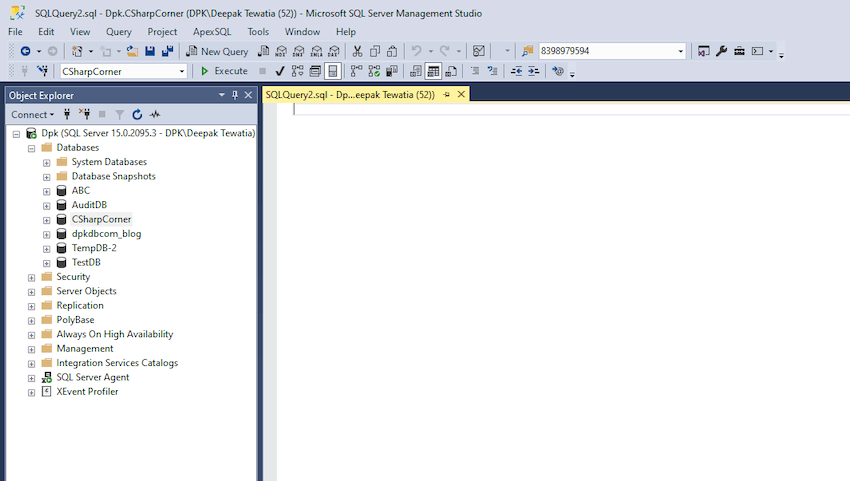Image resolution: width=850 pixels, height=481 pixels.
Task: Select the AuditDB database in tree
Action: pos(89,205)
